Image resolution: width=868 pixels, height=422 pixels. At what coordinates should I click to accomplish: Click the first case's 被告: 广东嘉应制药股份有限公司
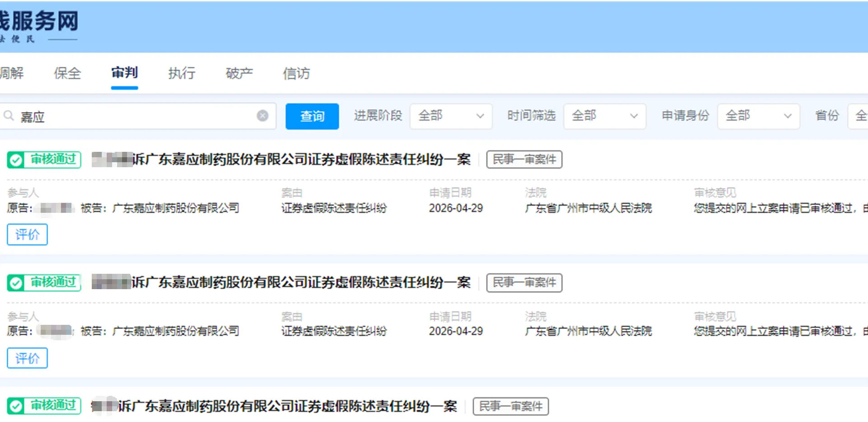[x=160, y=208]
